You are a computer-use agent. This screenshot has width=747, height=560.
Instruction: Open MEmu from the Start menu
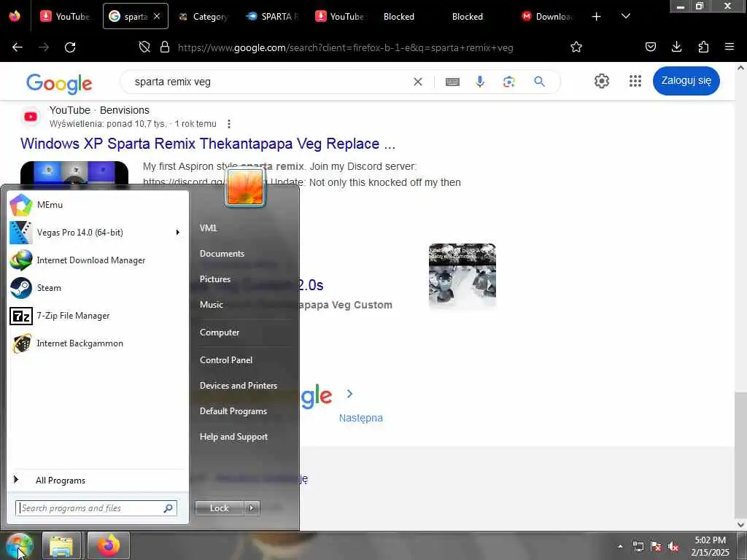[x=98, y=205]
